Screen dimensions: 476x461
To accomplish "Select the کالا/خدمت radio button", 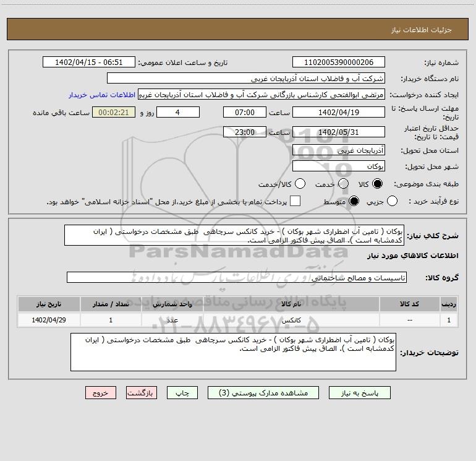I will point(300,184).
